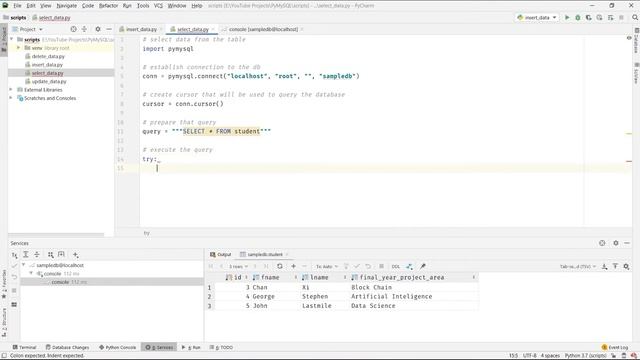Sort by the fname column header
Image resolution: width=640 pixels, height=360 pixels.
(x=273, y=277)
